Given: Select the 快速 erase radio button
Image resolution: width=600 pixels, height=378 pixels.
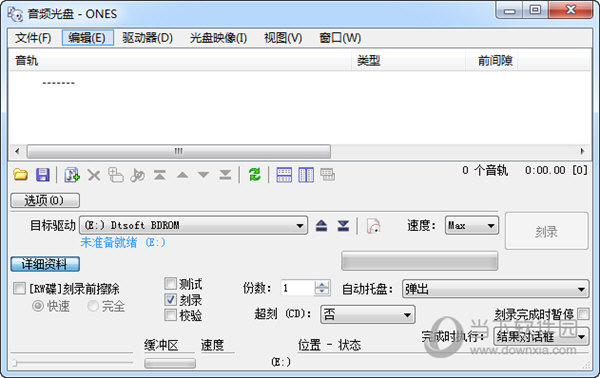Looking at the screenshot, I should tap(38, 306).
